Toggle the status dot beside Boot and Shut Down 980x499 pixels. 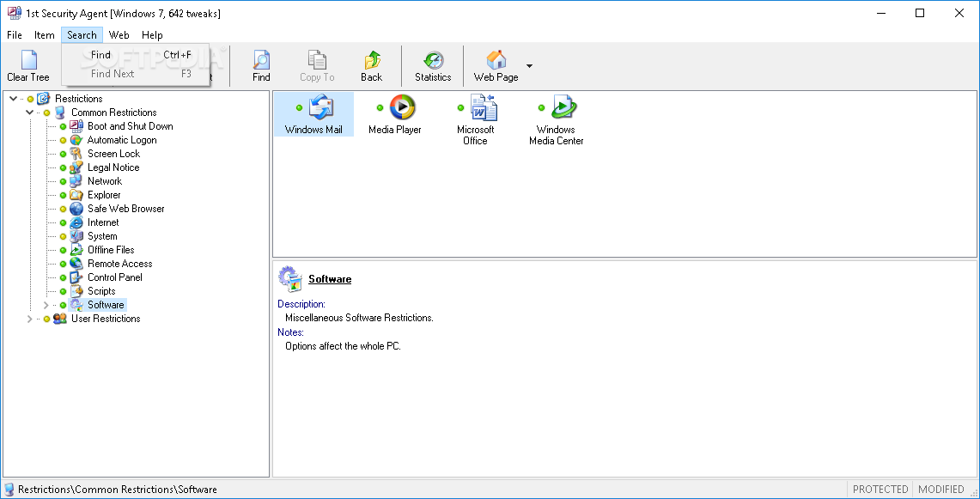[x=63, y=126]
